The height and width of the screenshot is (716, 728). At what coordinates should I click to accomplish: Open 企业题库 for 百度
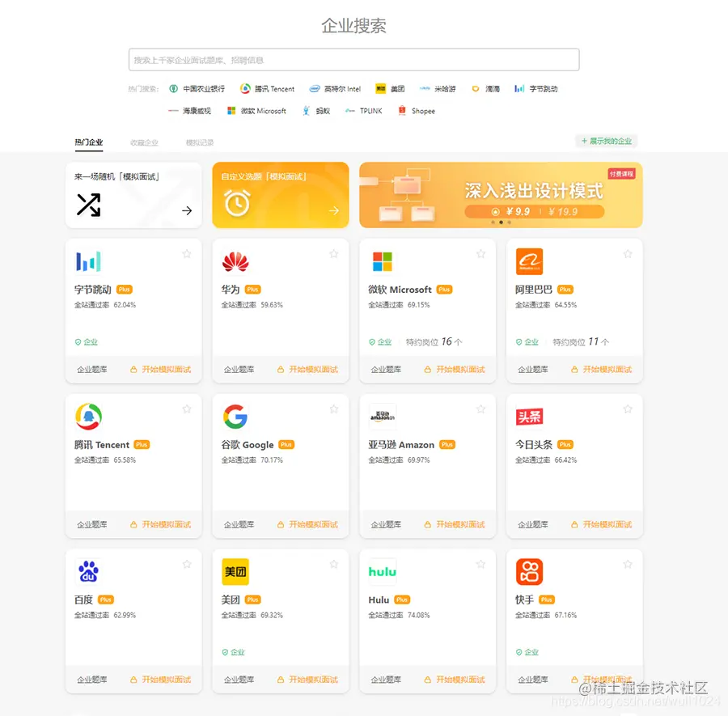pos(92,680)
